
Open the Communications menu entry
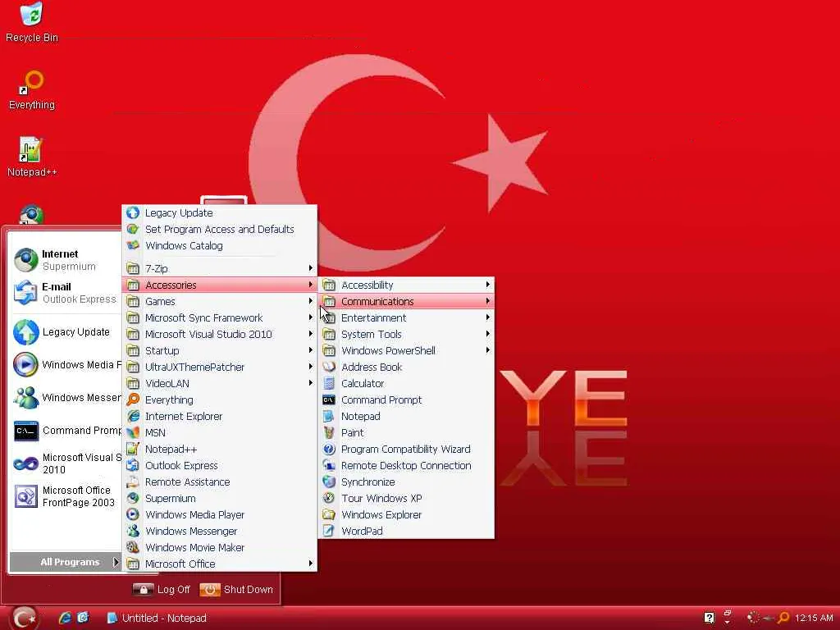(406, 301)
